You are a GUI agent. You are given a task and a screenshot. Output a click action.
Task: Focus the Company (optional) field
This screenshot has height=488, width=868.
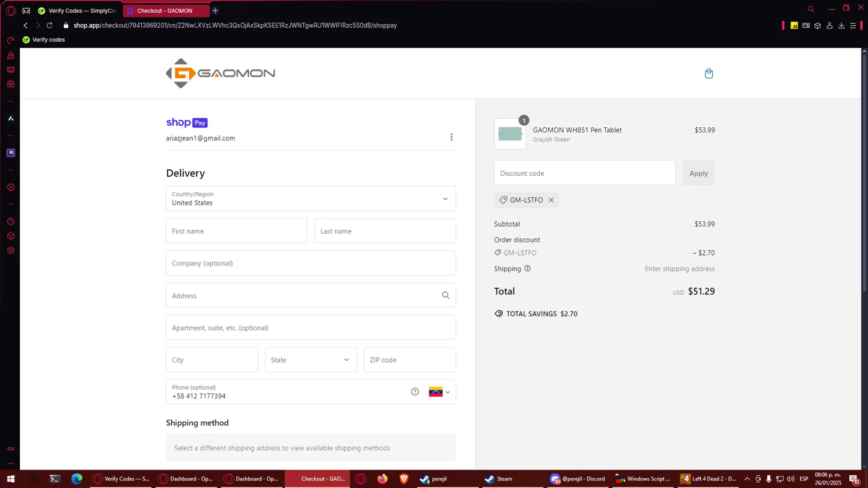click(x=311, y=263)
